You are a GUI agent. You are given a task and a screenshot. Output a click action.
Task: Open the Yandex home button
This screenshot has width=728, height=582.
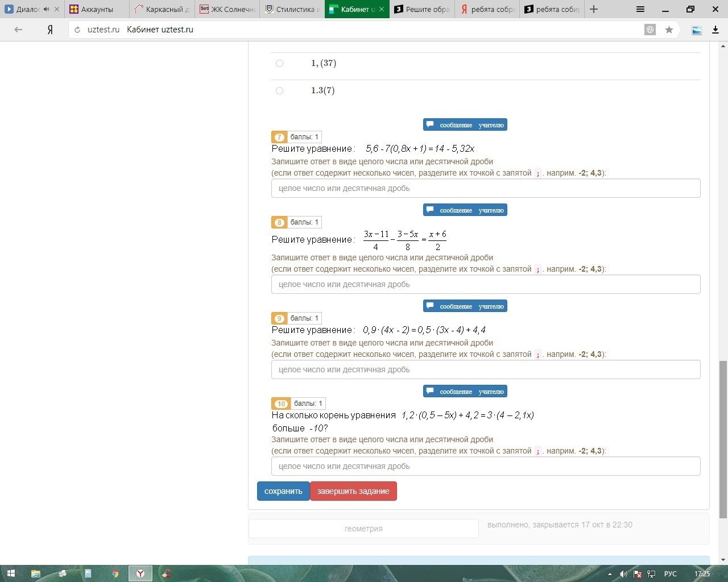(x=50, y=30)
